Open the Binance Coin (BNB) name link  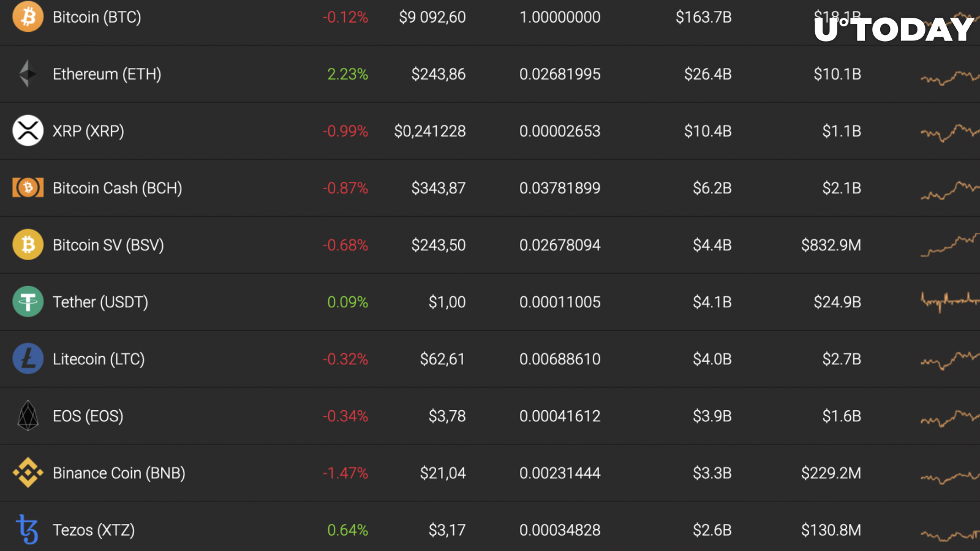tap(119, 473)
